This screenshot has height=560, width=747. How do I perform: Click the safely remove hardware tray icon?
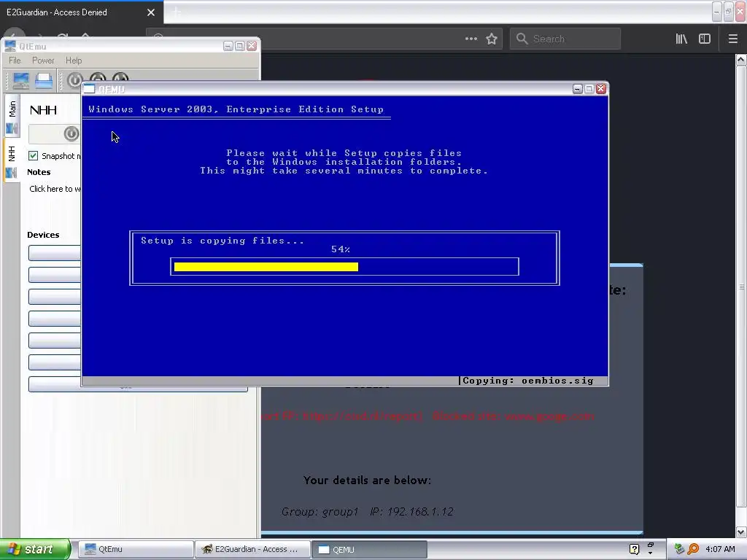tap(679, 549)
